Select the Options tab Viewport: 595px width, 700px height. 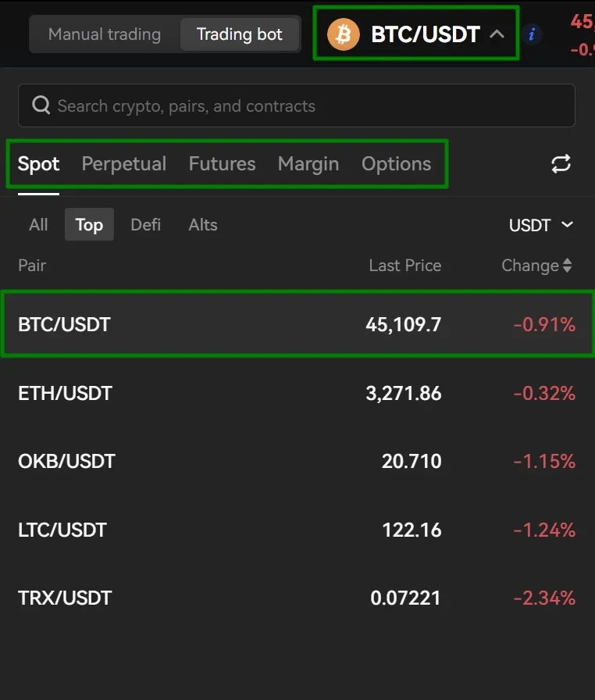[396, 164]
